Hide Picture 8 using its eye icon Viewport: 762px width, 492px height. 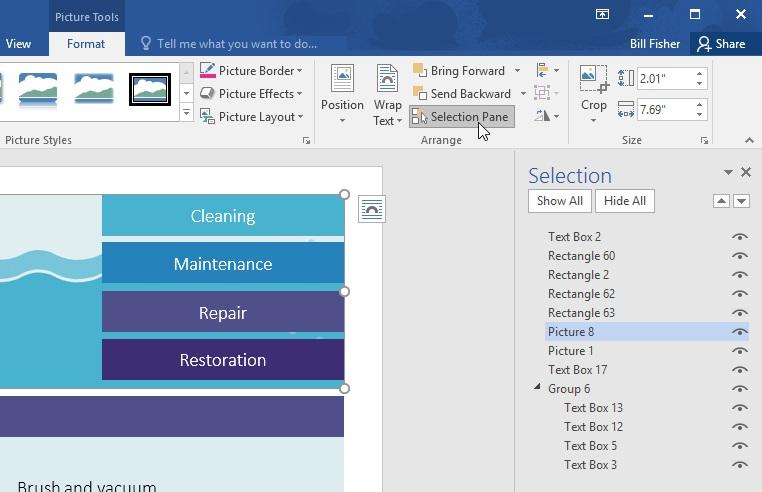739,332
